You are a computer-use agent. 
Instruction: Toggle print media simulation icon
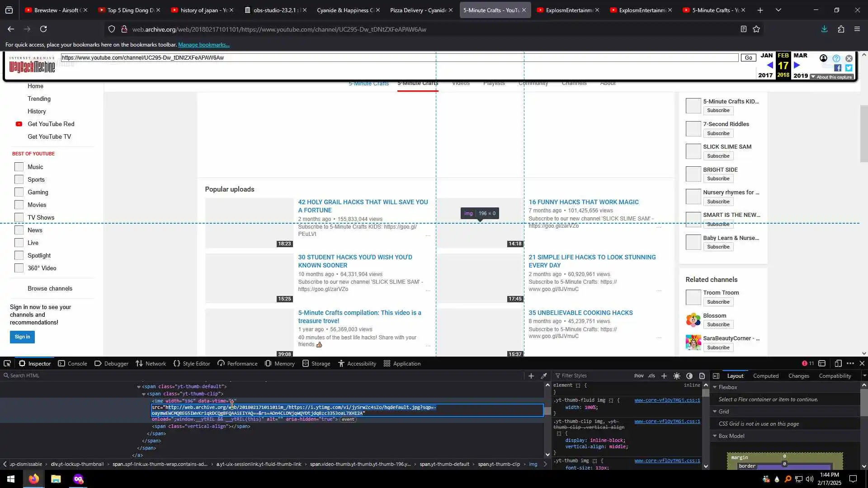click(x=702, y=375)
